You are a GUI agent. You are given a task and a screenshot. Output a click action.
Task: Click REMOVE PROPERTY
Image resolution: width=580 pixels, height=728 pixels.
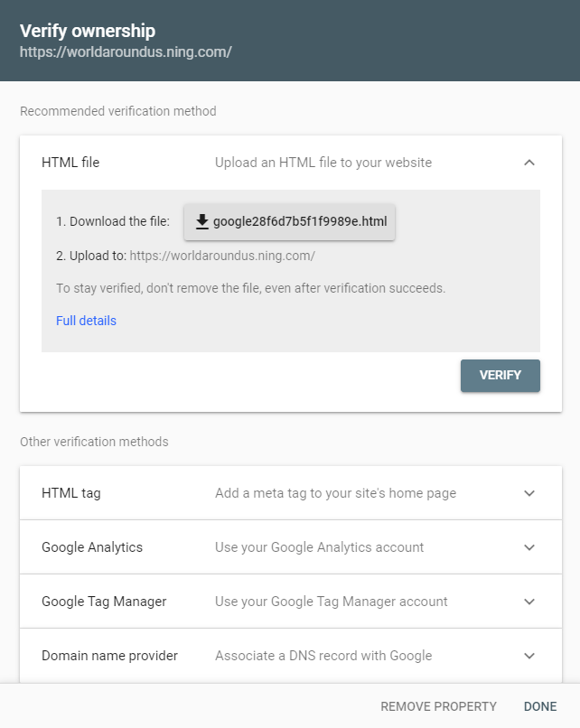[x=438, y=706]
